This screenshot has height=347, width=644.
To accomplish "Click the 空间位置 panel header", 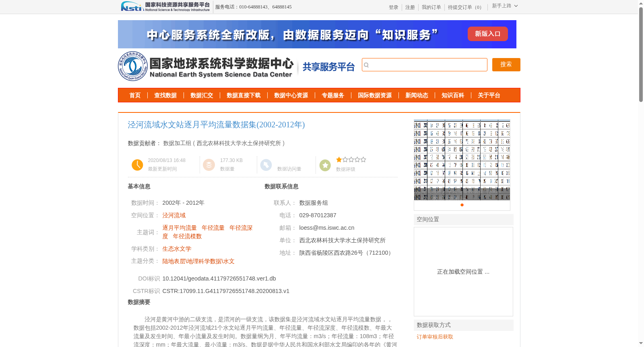I will (x=464, y=220).
